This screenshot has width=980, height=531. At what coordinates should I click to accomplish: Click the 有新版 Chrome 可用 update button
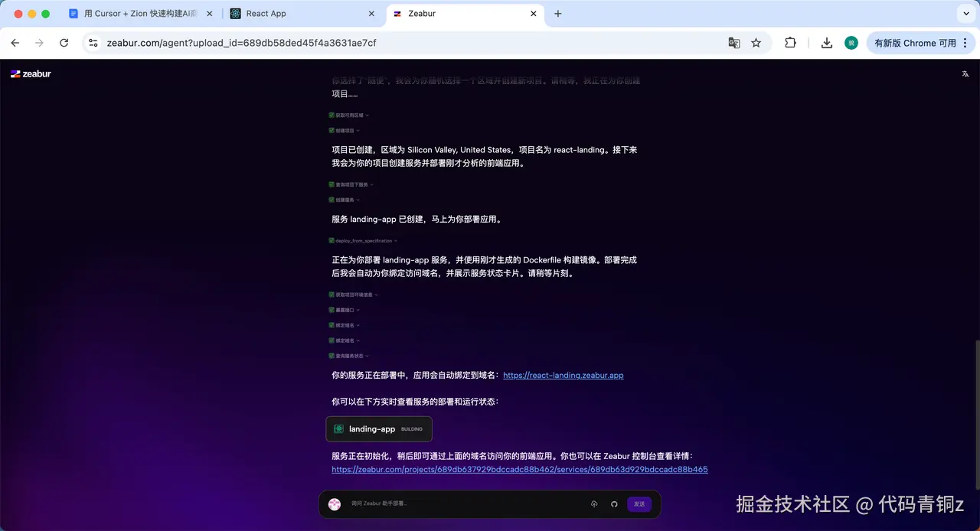(920, 43)
